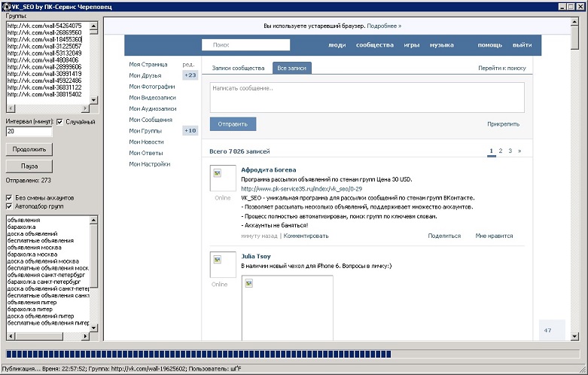Open помощь in VK top navigation
The image size is (588, 375).
coord(490,45)
